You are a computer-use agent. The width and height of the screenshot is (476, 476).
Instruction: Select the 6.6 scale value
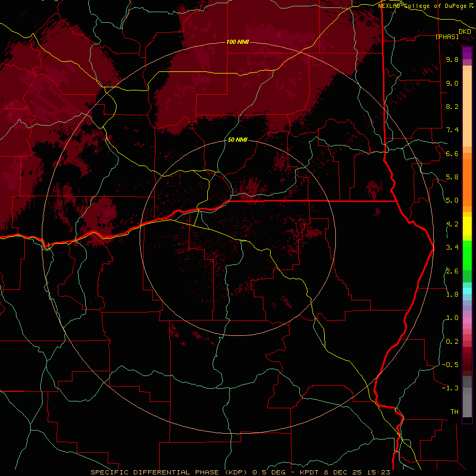click(x=452, y=153)
